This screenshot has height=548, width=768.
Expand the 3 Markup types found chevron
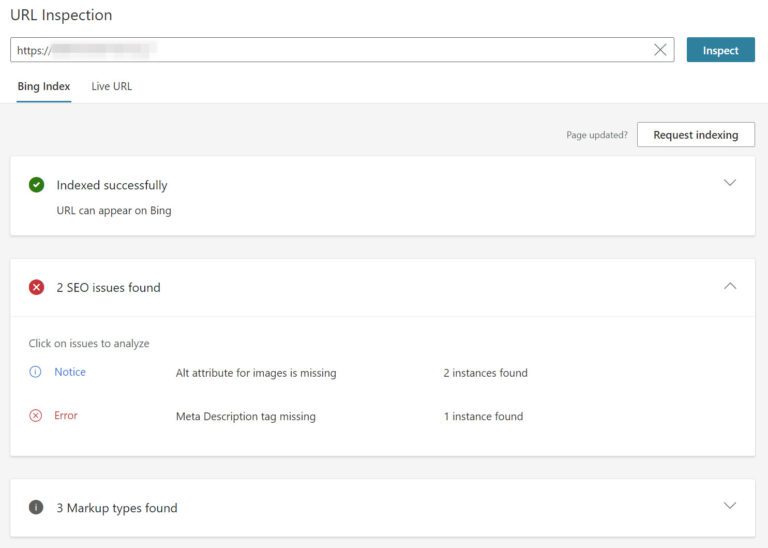click(x=729, y=506)
